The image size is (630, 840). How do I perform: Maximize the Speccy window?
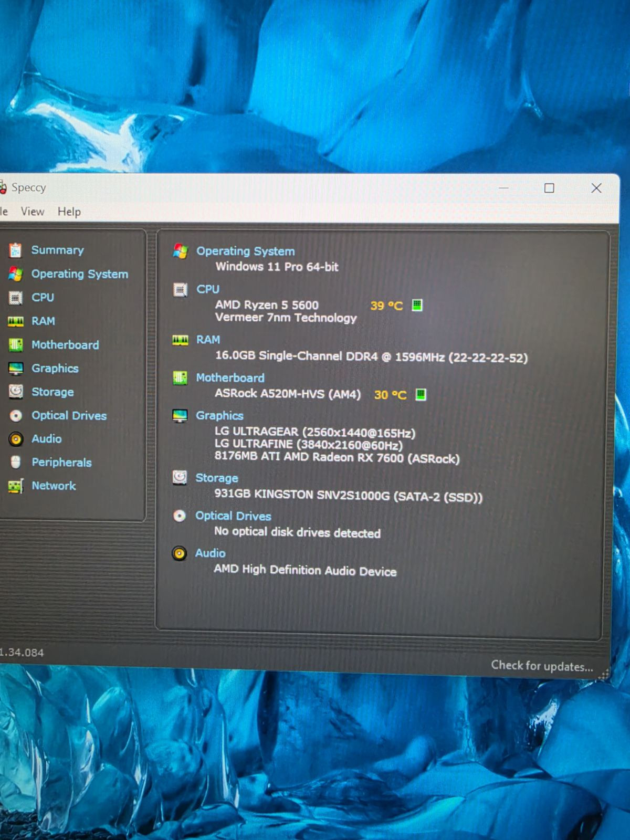pyautogui.click(x=549, y=188)
